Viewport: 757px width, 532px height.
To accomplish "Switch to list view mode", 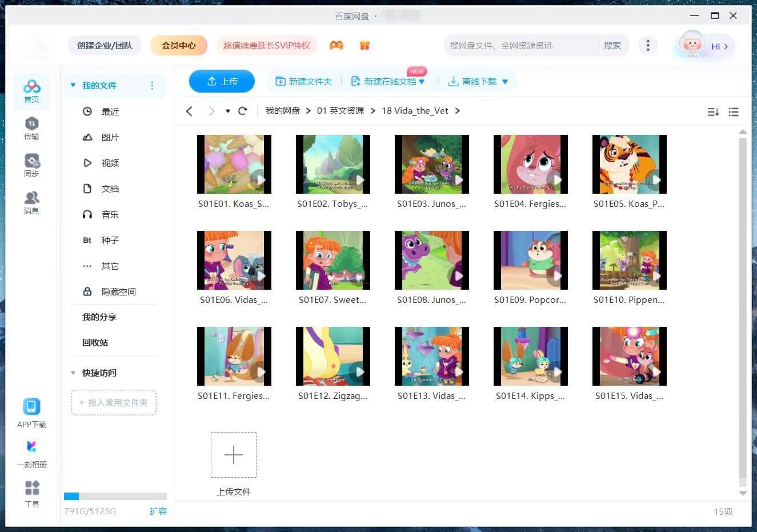I will point(734,112).
